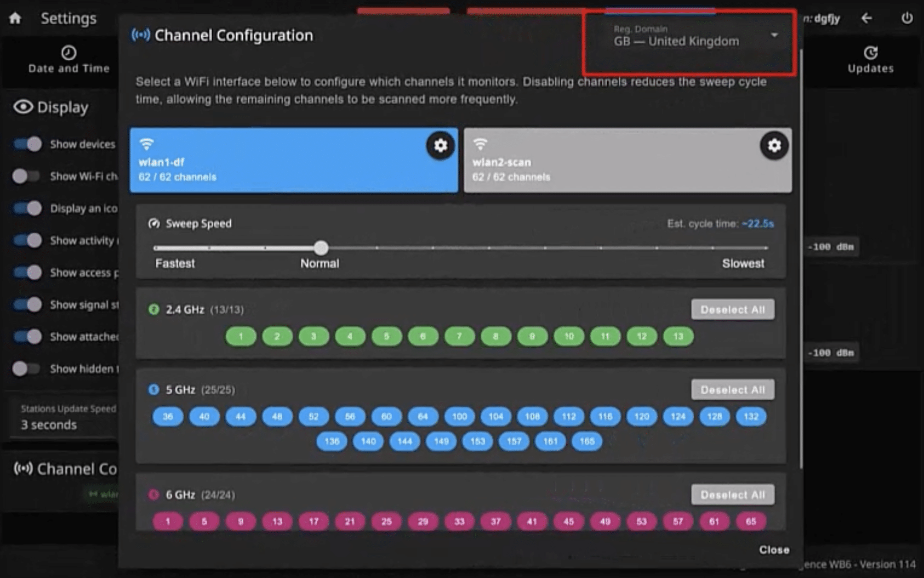Viewport: 924px width, 578px height.
Task: Deselect all 2.4 GHz channels
Action: click(x=733, y=309)
